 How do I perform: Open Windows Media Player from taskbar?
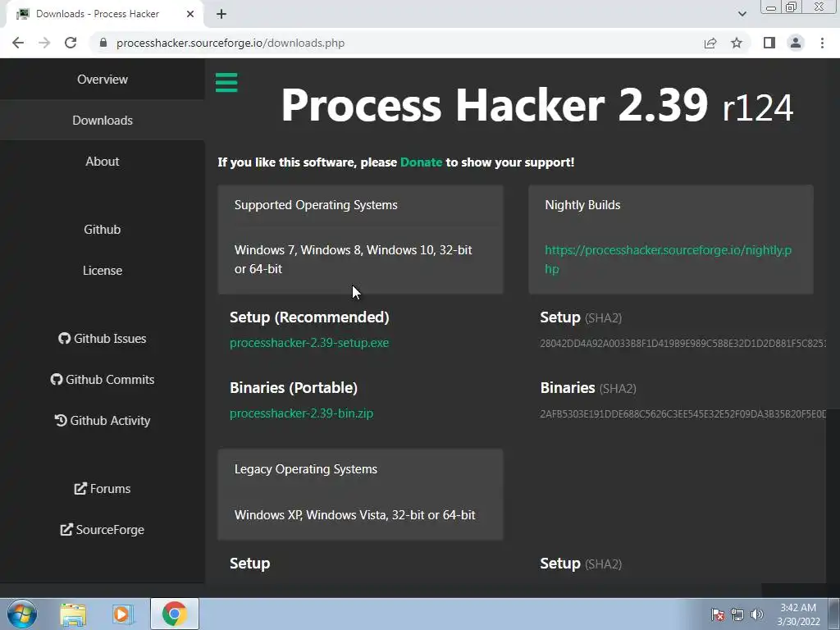123,614
